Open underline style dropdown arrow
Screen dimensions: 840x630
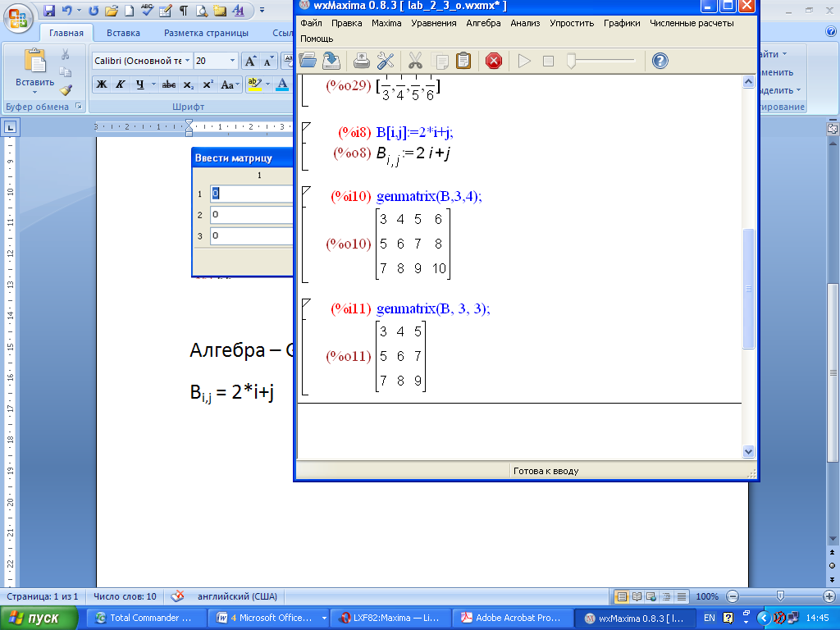click(x=153, y=84)
